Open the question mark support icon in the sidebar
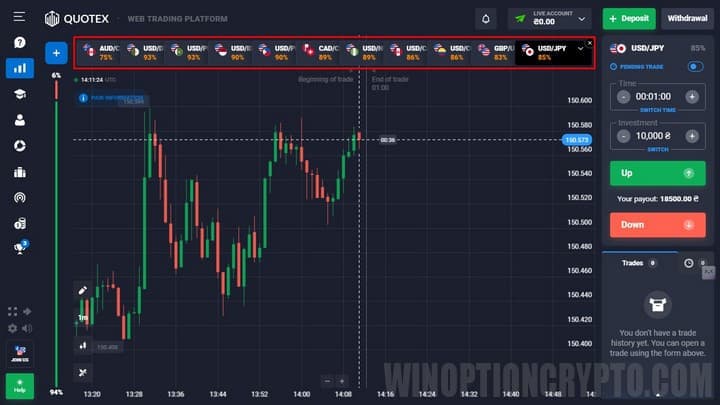The width and height of the screenshot is (720, 405). 19,43
